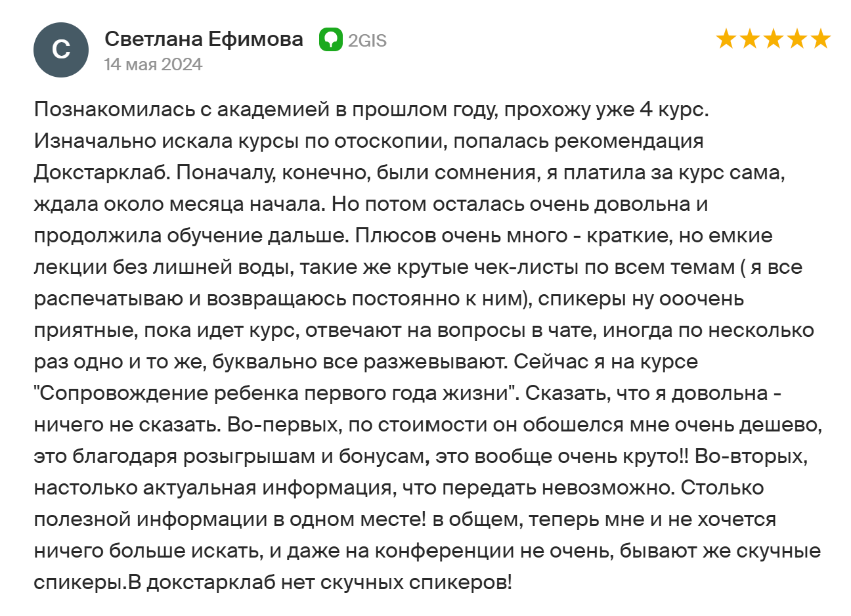
Task: Click the review date 14 мая 2024
Action: (x=153, y=64)
